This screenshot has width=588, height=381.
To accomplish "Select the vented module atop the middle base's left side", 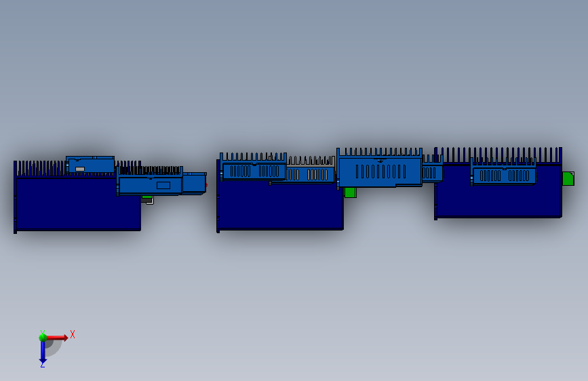I will pos(254,171).
